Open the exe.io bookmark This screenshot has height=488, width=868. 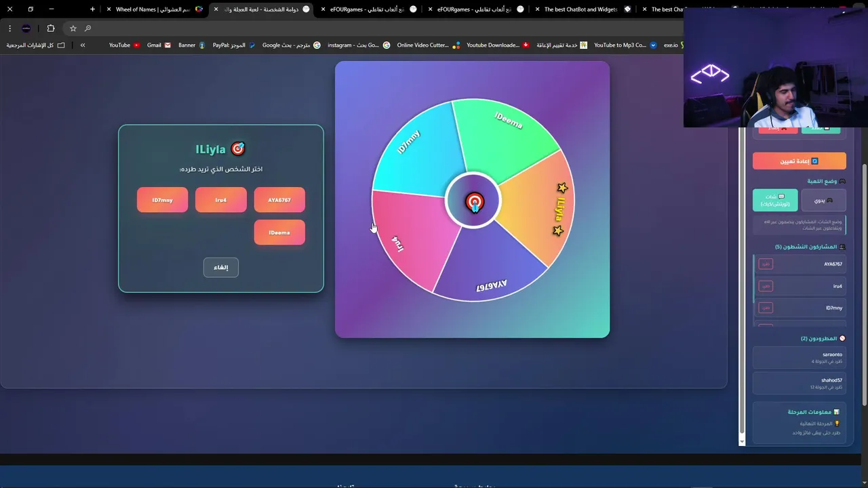click(x=673, y=45)
